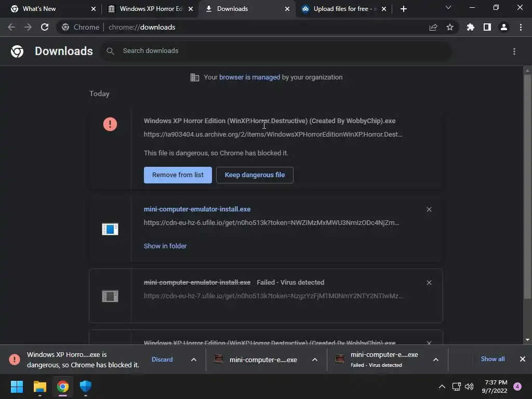The width and height of the screenshot is (532, 399).
Task: Click the ia903404.us.archive.org download URL
Action: (x=273, y=135)
